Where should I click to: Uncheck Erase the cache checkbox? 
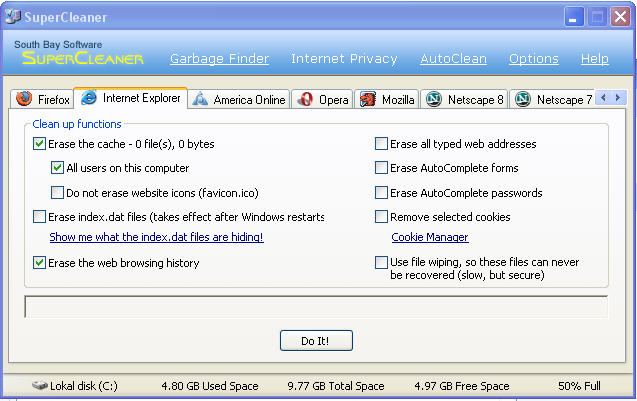click(39, 144)
